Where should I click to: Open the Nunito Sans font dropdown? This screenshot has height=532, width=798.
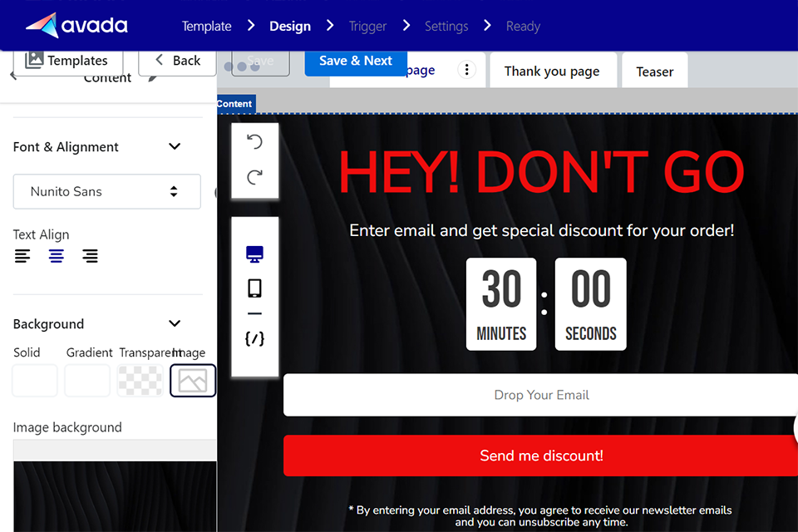(x=107, y=191)
